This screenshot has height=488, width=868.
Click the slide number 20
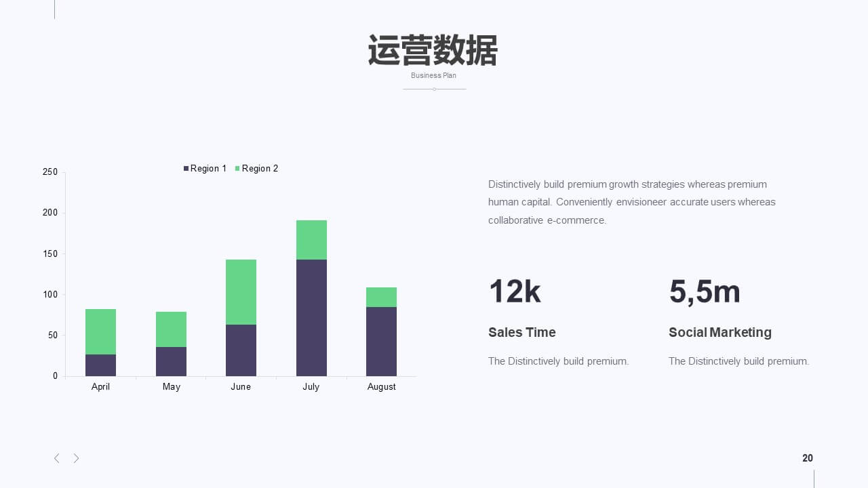click(808, 458)
